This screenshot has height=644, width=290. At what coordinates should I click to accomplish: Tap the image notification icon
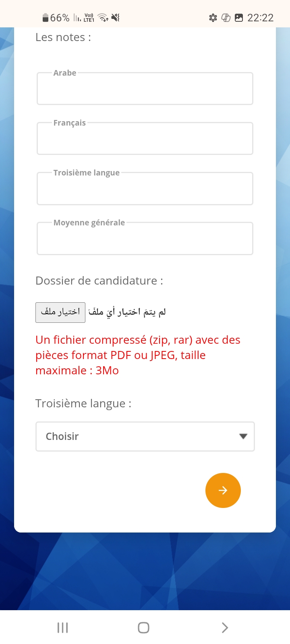(239, 18)
